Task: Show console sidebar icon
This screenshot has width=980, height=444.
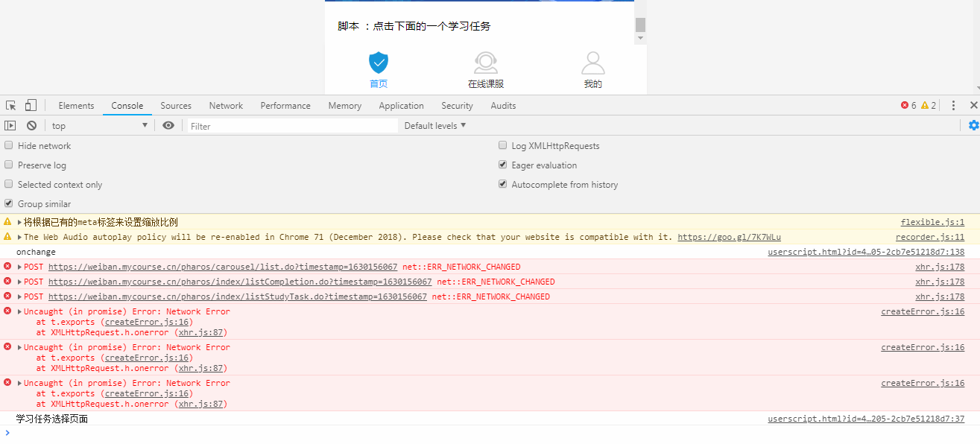Action: [x=10, y=126]
